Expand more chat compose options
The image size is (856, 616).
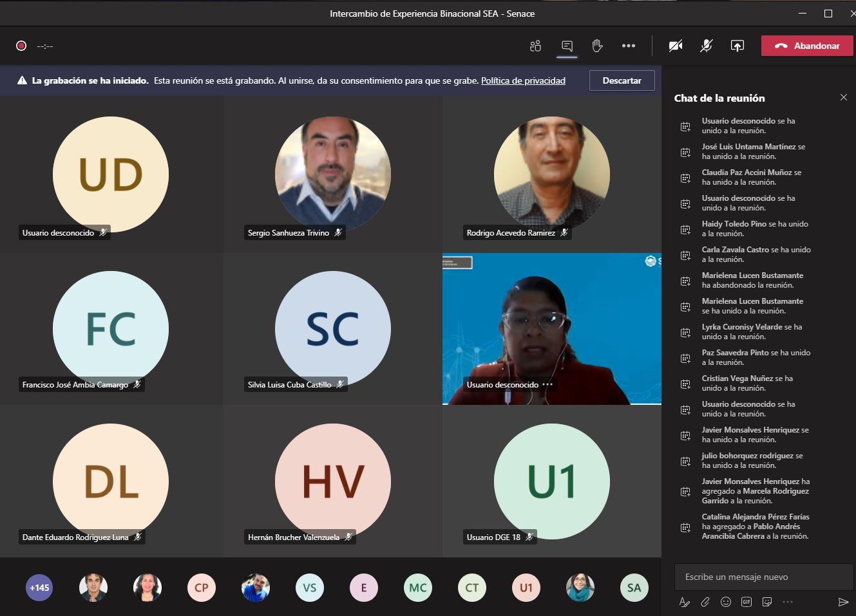(787, 602)
